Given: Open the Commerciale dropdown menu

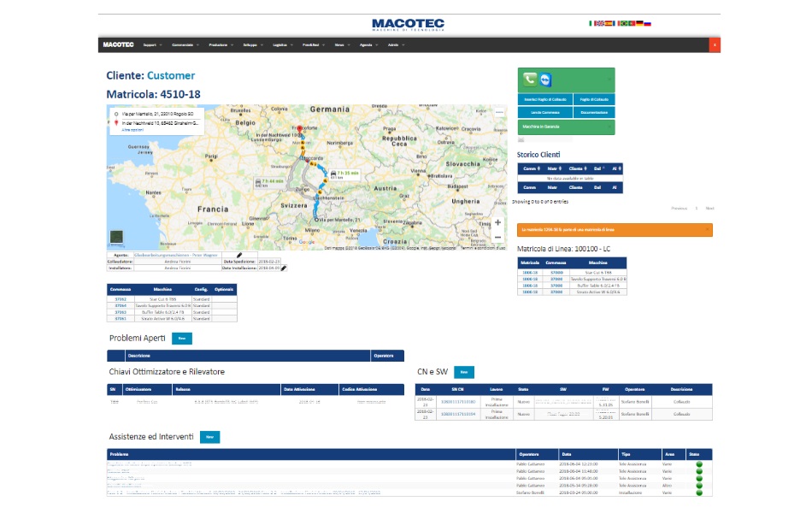Looking at the screenshot, I should coord(185,45).
